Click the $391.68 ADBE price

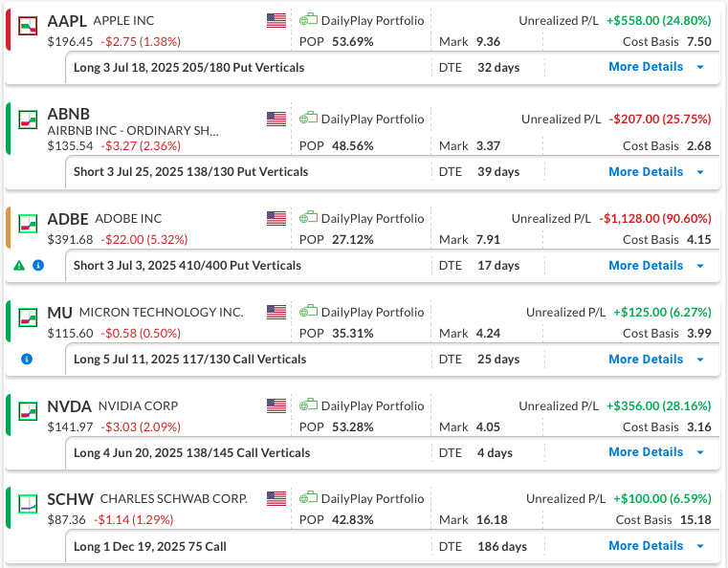pyautogui.click(x=70, y=240)
